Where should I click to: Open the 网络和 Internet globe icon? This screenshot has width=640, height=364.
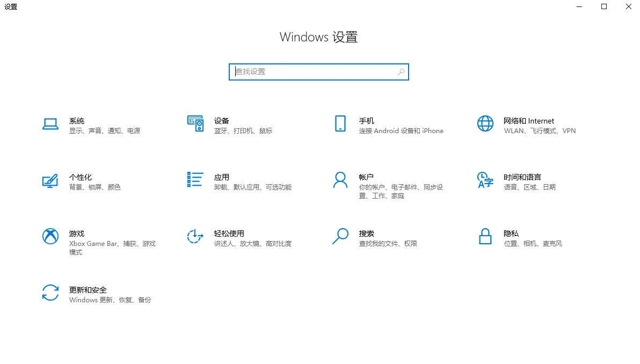[485, 123]
